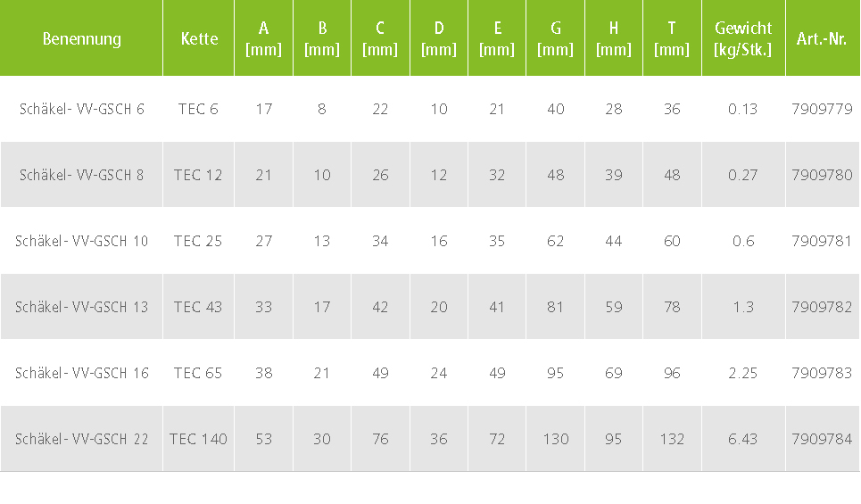Select Schäkel- VV-GSCH 22 cell
Screen dimensions: 861x504
(82, 439)
